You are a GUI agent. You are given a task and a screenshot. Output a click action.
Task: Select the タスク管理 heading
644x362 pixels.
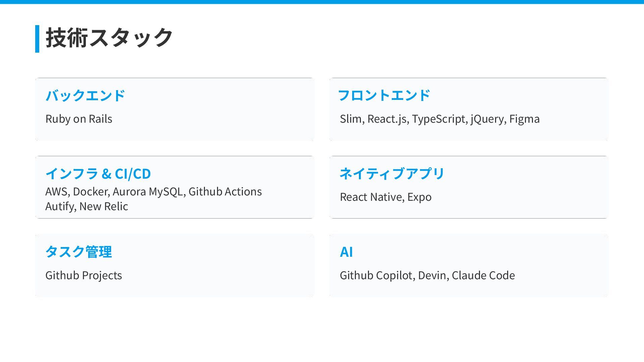[x=78, y=252]
